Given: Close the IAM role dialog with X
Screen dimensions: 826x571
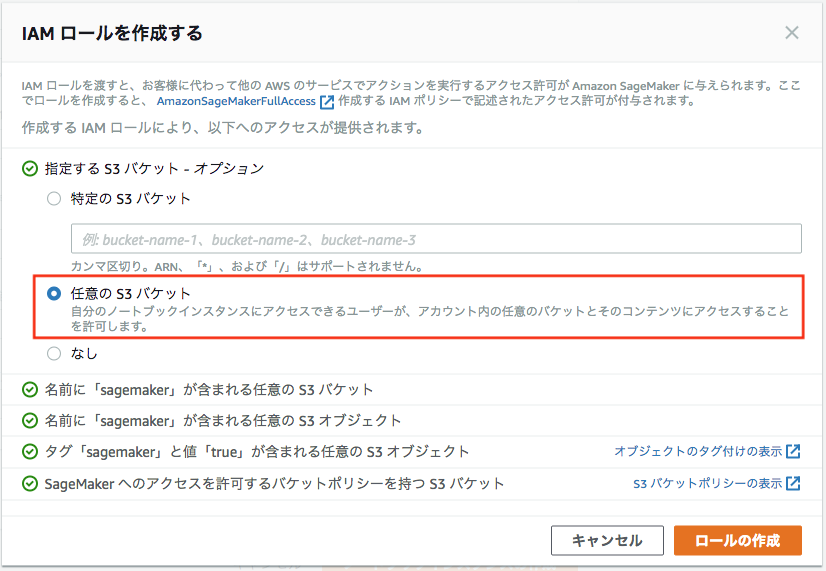Looking at the screenshot, I should tap(791, 33).
